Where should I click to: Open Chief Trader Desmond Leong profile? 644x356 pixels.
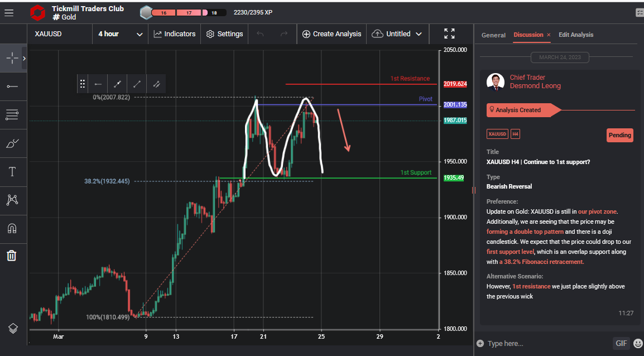pyautogui.click(x=535, y=81)
